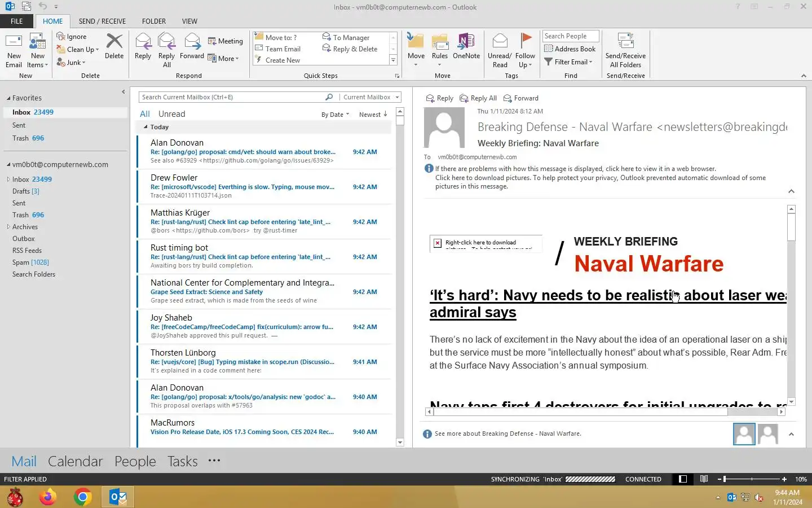The height and width of the screenshot is (508, 812).
Task: Open the Junk dropdown
Action: [x=71, y=63]
